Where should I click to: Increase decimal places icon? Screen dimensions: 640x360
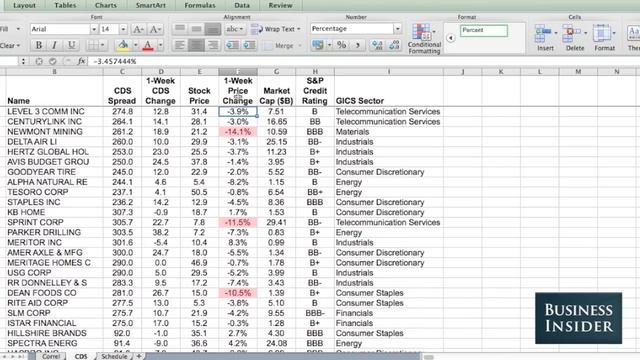coord(378,45)
